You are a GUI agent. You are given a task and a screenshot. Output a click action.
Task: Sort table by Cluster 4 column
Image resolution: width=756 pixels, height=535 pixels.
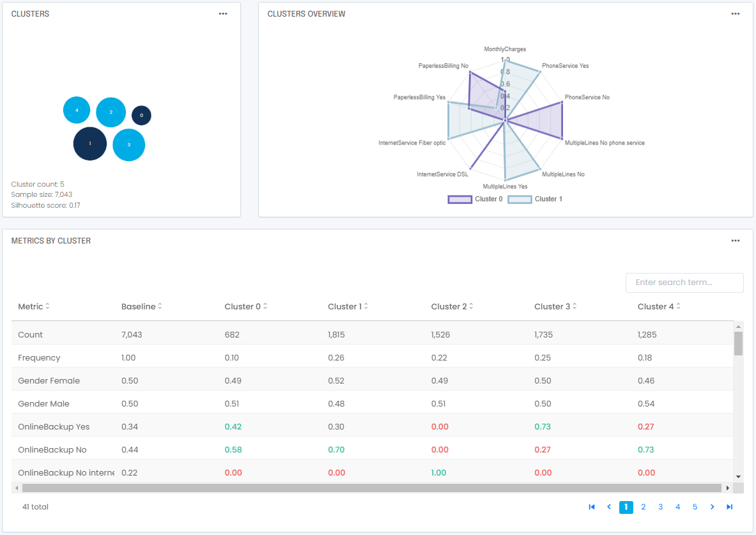tap(659, 307)
